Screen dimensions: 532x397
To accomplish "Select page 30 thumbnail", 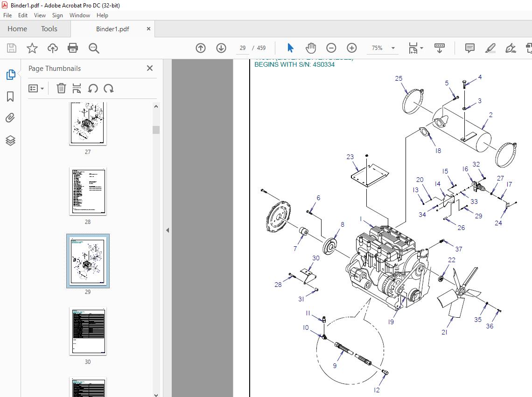I will click(88, 331).
